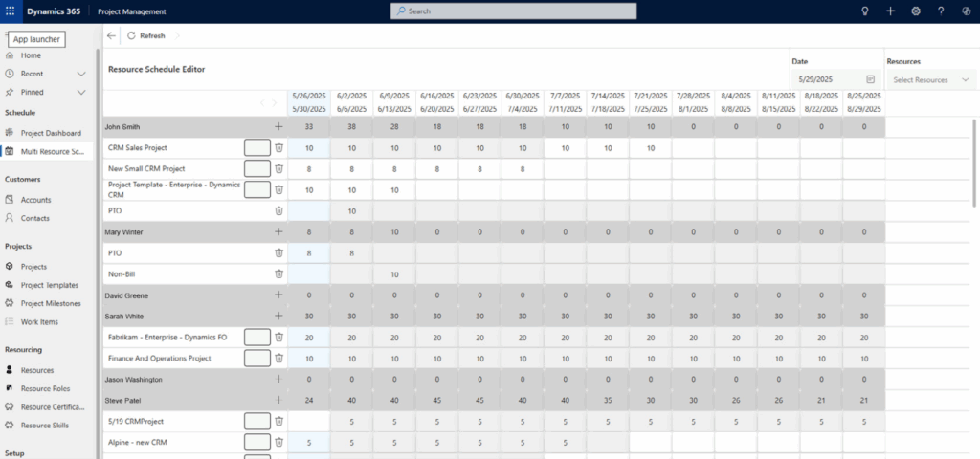
Task: Click the global Search box
Action: tap(514, 11)
